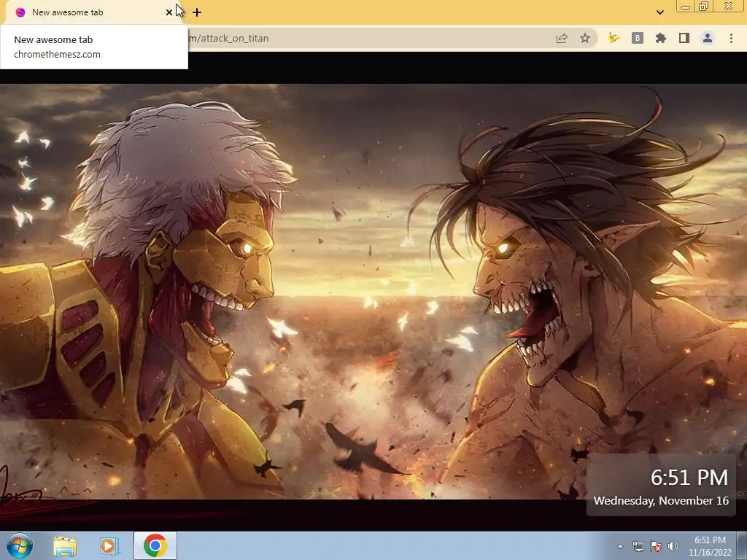Click the chromethemesz.com tooltip text
747x560 pixels.
click(57, 54)
